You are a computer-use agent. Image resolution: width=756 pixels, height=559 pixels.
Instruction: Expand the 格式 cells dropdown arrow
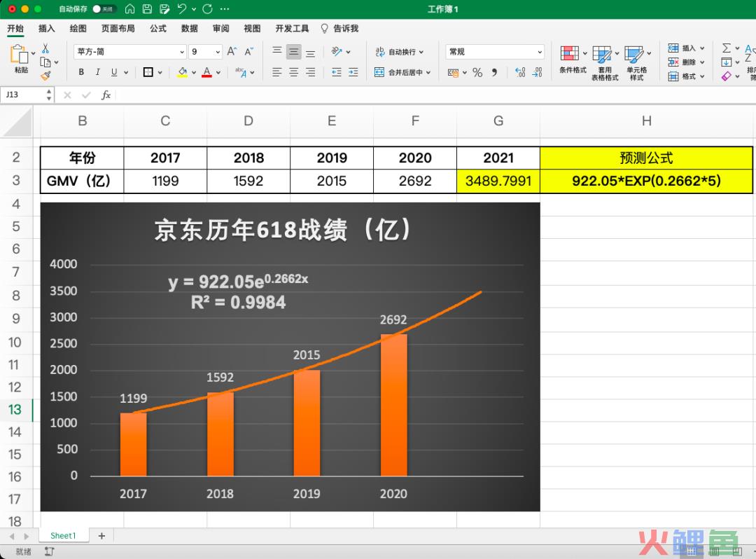(702, 76)
